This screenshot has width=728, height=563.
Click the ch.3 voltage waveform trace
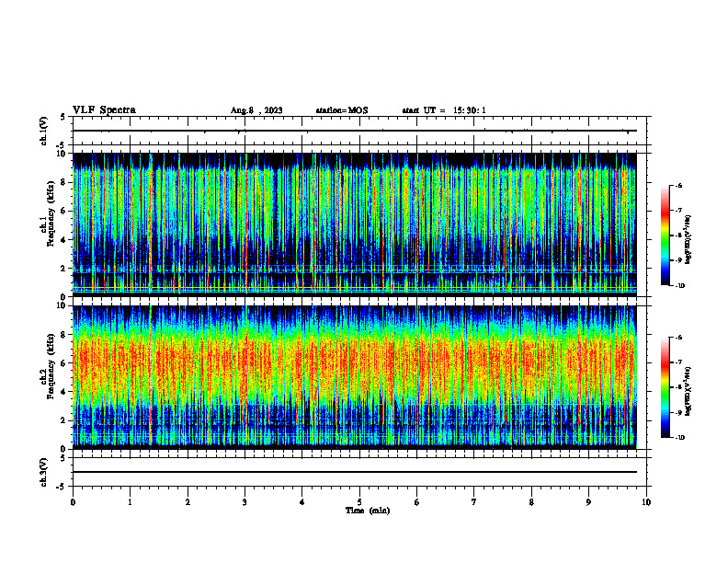click(355, 472)
